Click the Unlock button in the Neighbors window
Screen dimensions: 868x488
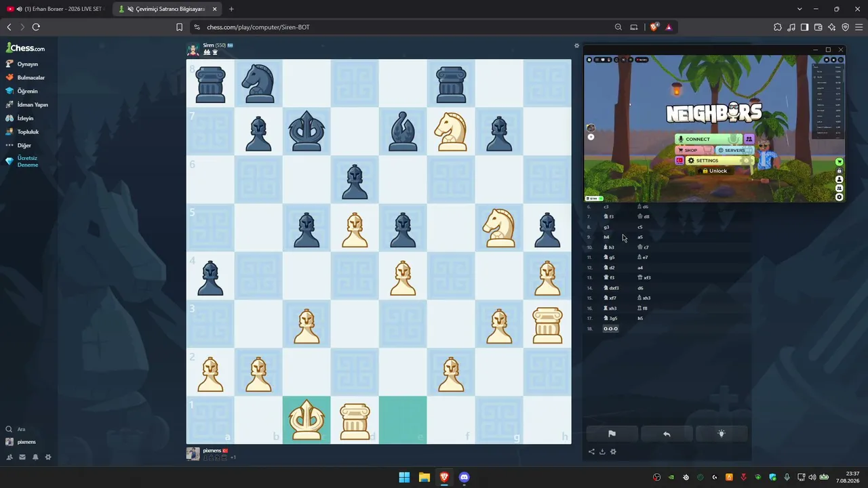714,171
